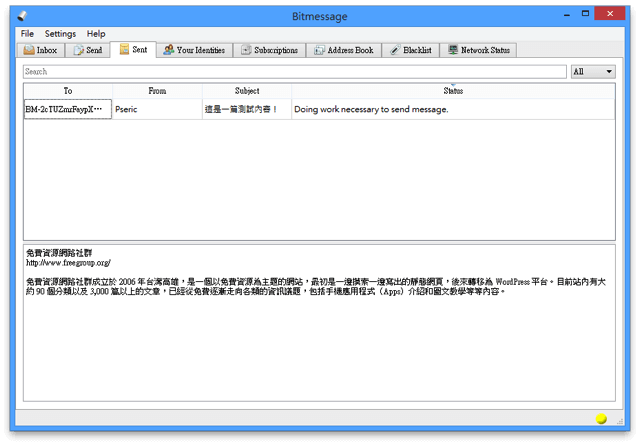
Task: Open the File menu
Action: tap(27, 33)
